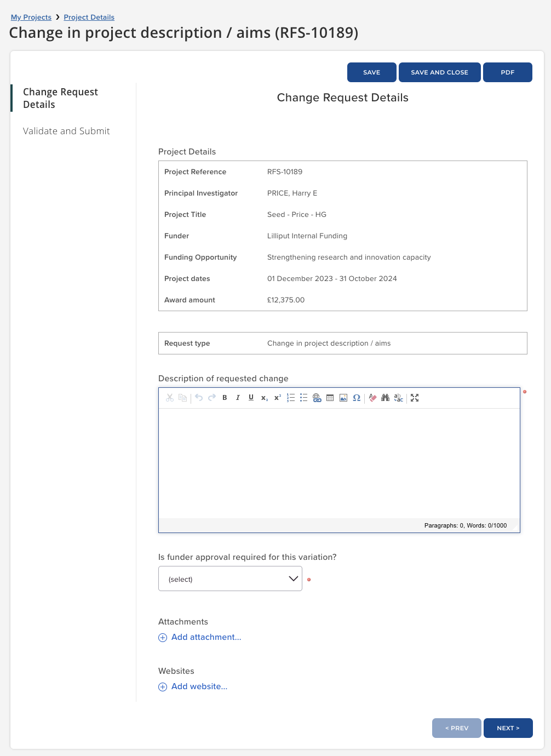The width and height of the screenshot is (551, 756).
Task: Click the insert image icon
Action: click(343, 398)
